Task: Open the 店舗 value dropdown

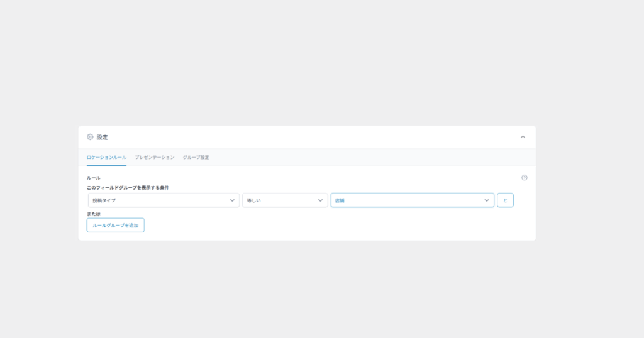Action: point(406,200)
